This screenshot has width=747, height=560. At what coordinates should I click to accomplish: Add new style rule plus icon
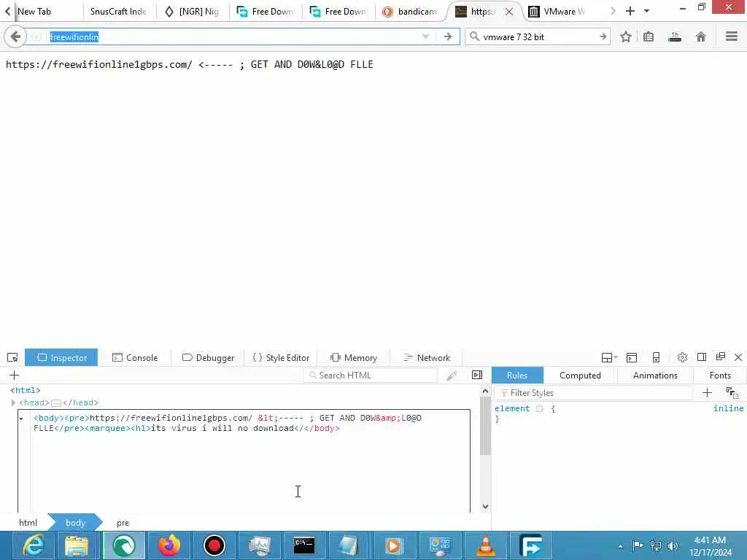click(707, 393)
